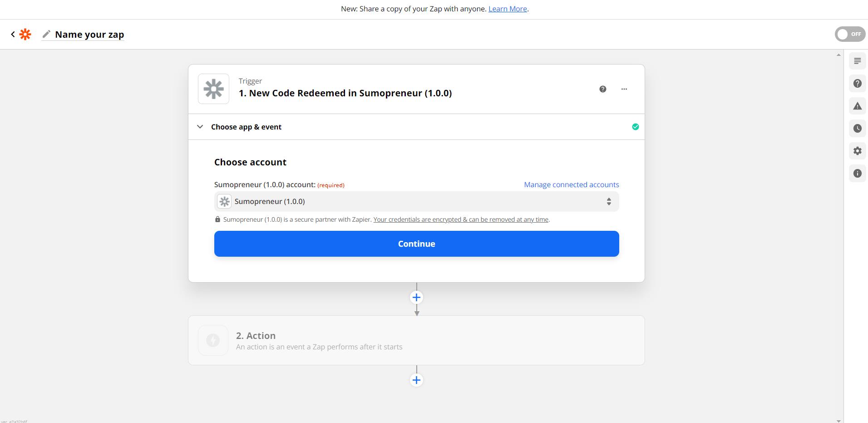Open the history clock sidebar icon
This screenshot has width=868, height=423.
click(857, 129)
